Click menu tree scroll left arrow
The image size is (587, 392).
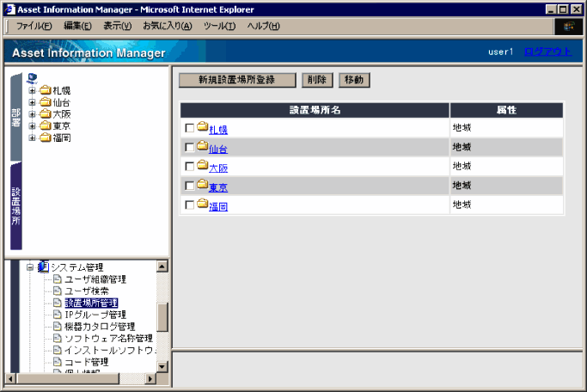coord(10,378)
